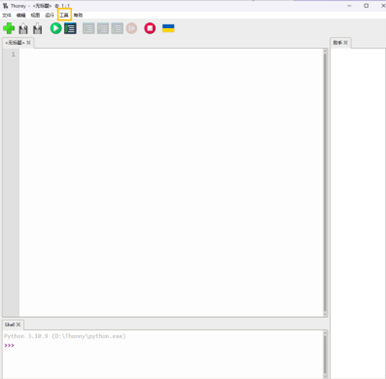Close the 助手 (Assistant) panel tab
386x379 pixels.
pyautogui.click(x=346, y=43)
